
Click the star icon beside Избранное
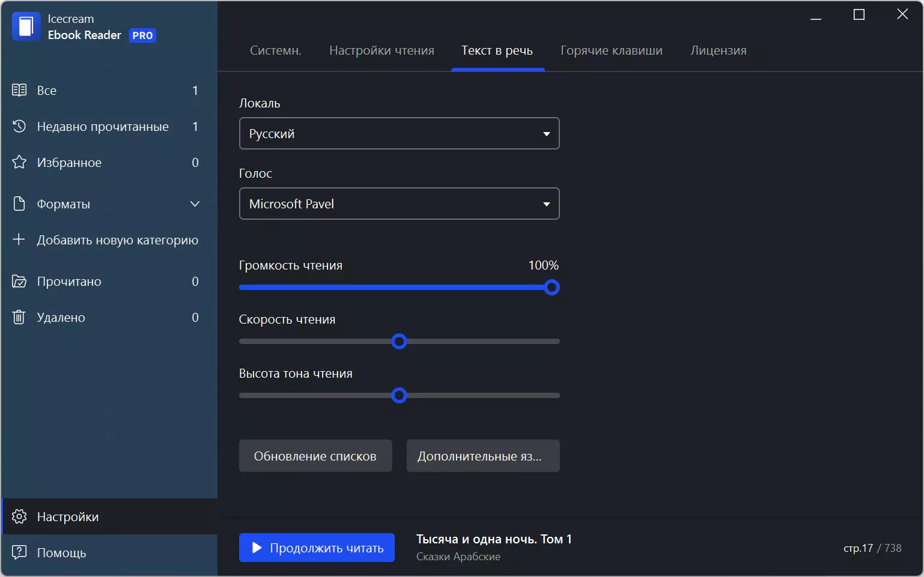tap(19, 162)
